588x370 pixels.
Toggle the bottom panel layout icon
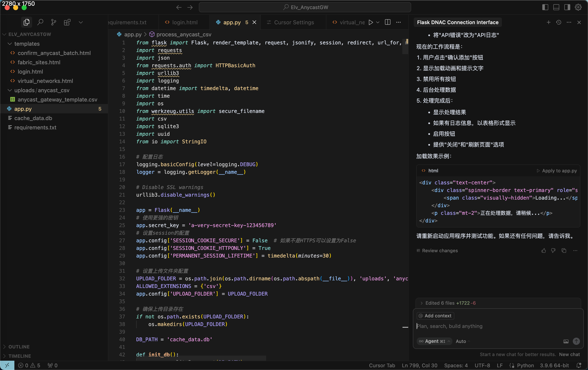pyautogui.click(x=556, y=7)
